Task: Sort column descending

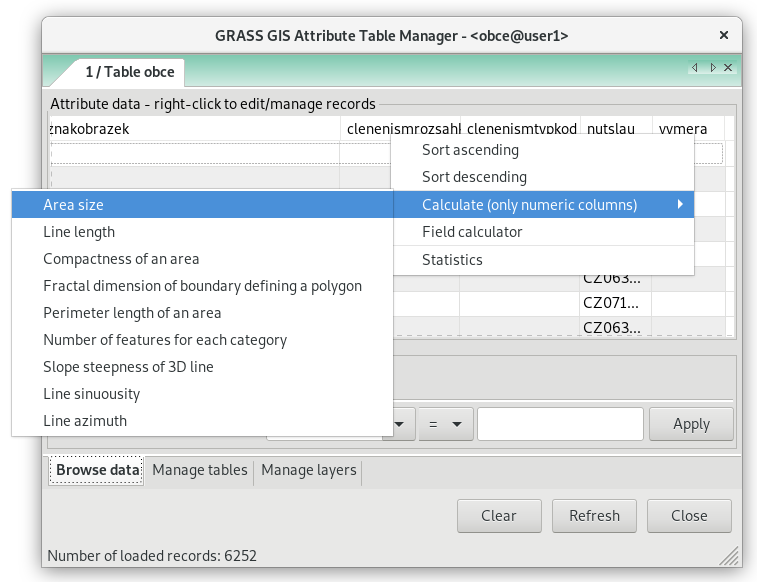Action: click(x=543, y=177)
